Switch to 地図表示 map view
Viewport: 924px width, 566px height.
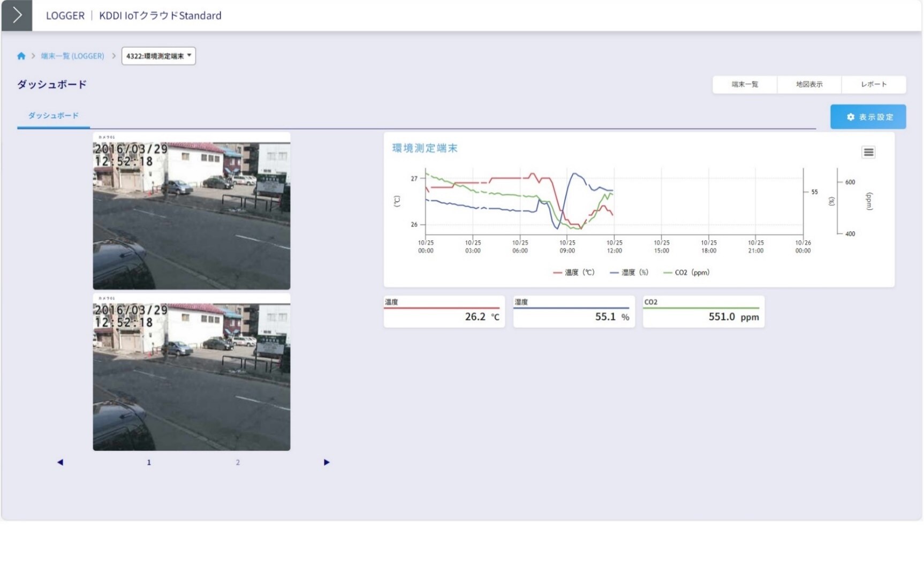809,85
